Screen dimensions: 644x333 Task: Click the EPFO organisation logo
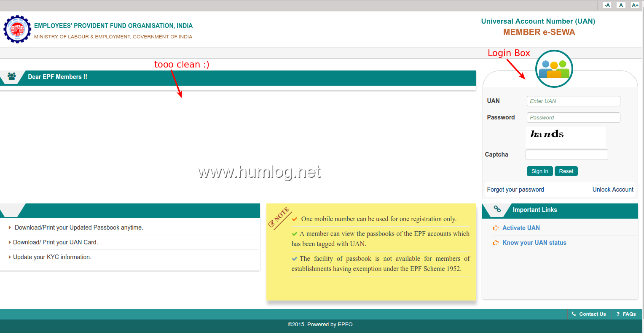(x=17, y=30)
